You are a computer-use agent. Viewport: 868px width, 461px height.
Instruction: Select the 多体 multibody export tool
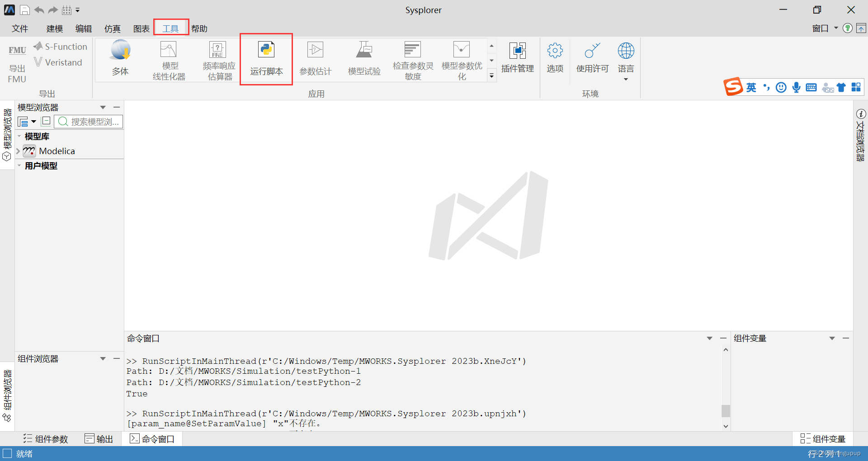pos(120,59)
